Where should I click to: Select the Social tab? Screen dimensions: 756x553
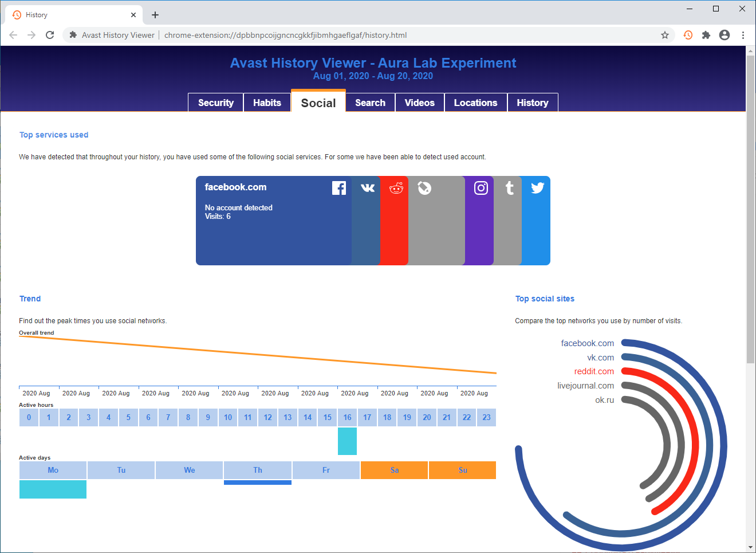[318, 101]
